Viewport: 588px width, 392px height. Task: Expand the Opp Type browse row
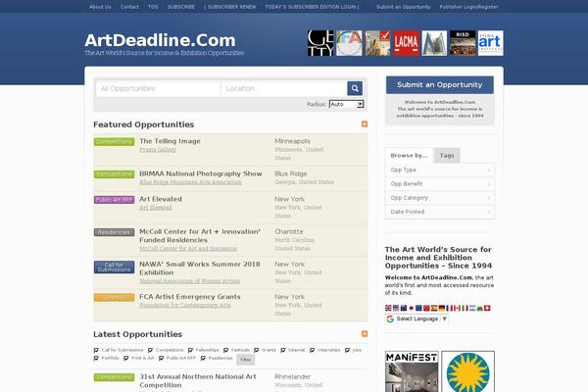tap(439, 170)
